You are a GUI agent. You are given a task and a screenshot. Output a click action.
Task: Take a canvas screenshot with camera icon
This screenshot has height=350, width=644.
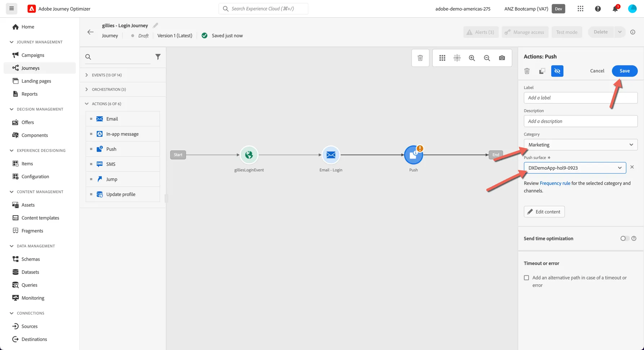tap(502, 58)
